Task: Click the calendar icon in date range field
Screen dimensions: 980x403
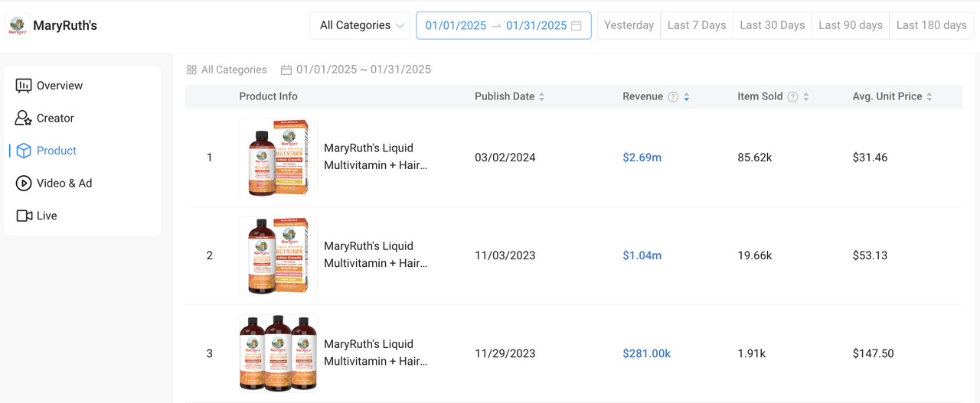Action: click(x=577, y=25)
